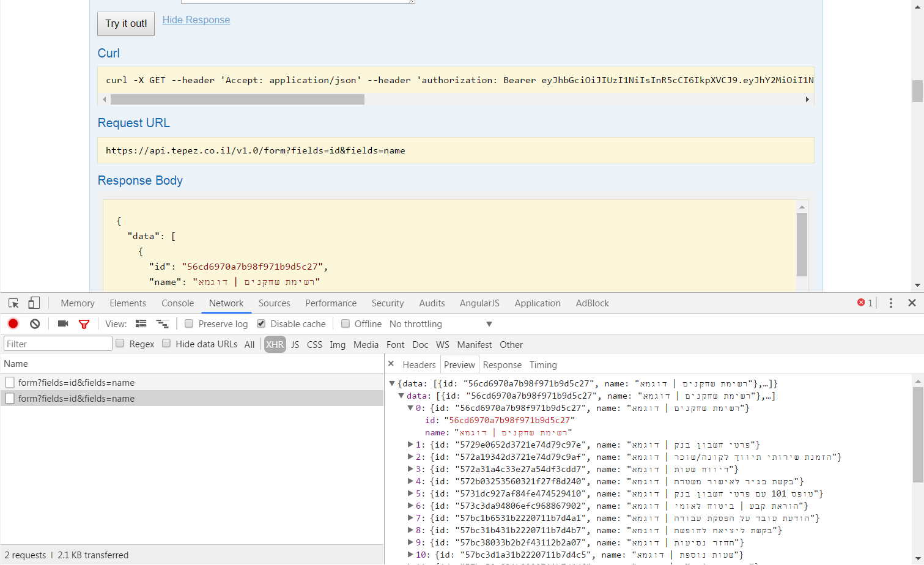Show the Timing tab of the request
The width and height of the screenshot is (924, 565).
(x=543, y=364)
